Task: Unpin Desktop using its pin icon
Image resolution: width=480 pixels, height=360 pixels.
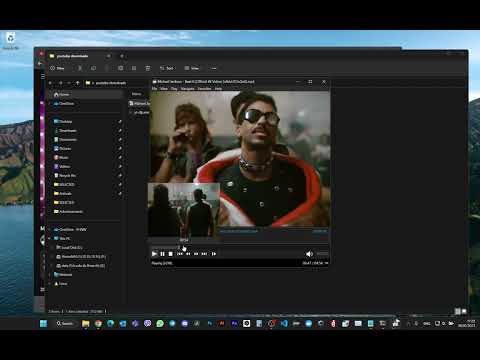Action: (x=120, y=121)
